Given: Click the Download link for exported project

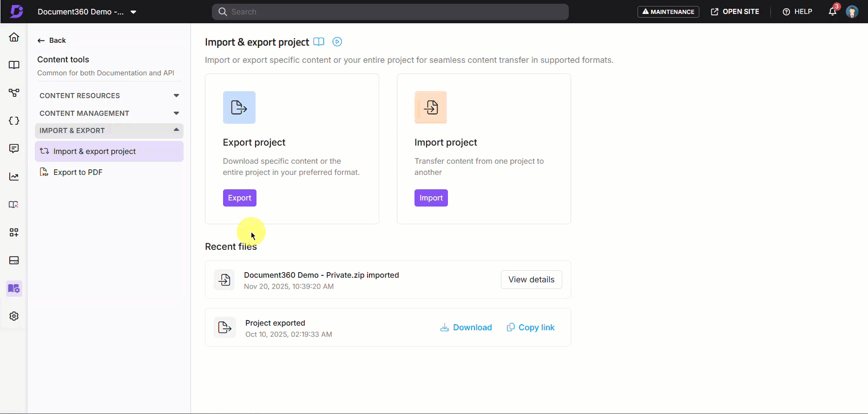Looking at the screenshot, I should click(x=466, y=327).
